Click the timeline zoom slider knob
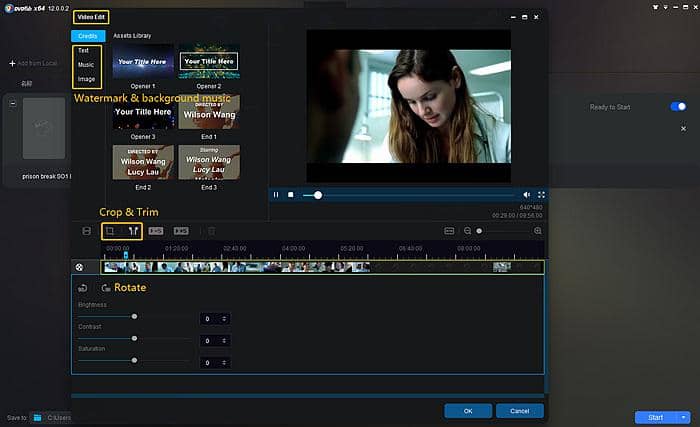The image size is (700, 427). click(479, 231)
